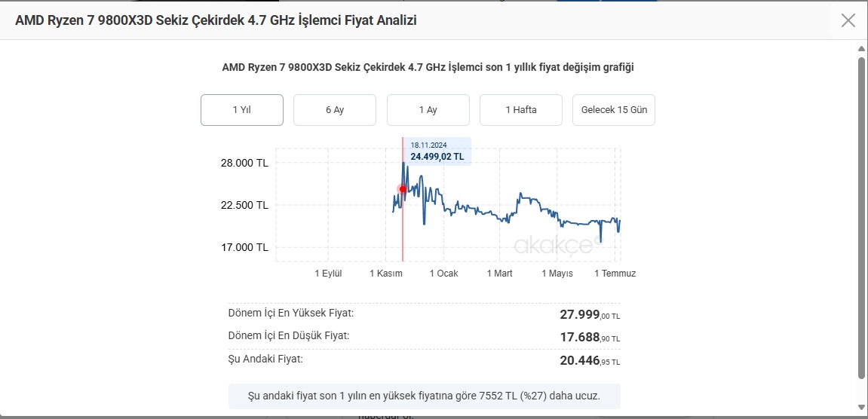Switch to the 1 Ay range
Viewport: 868px width, 419px height.
pos(428,110)
